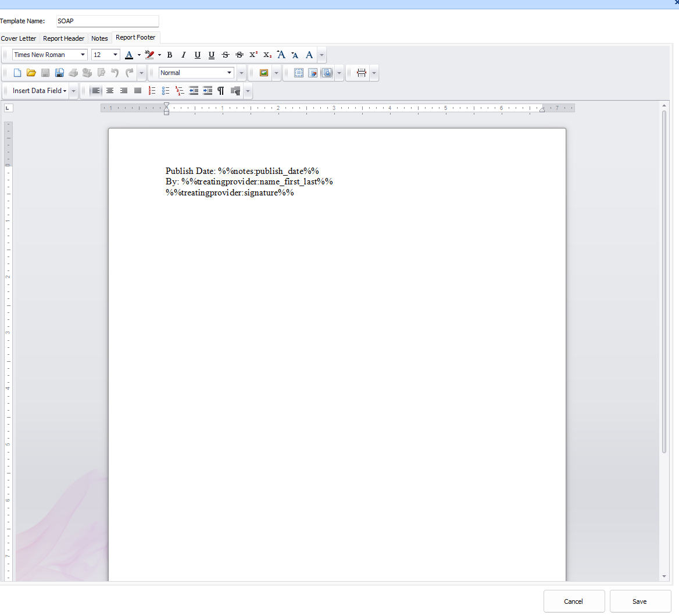This screenshot has height=616, width=679.
Task: Click the new document icon
Action: [x=17, y=73]
